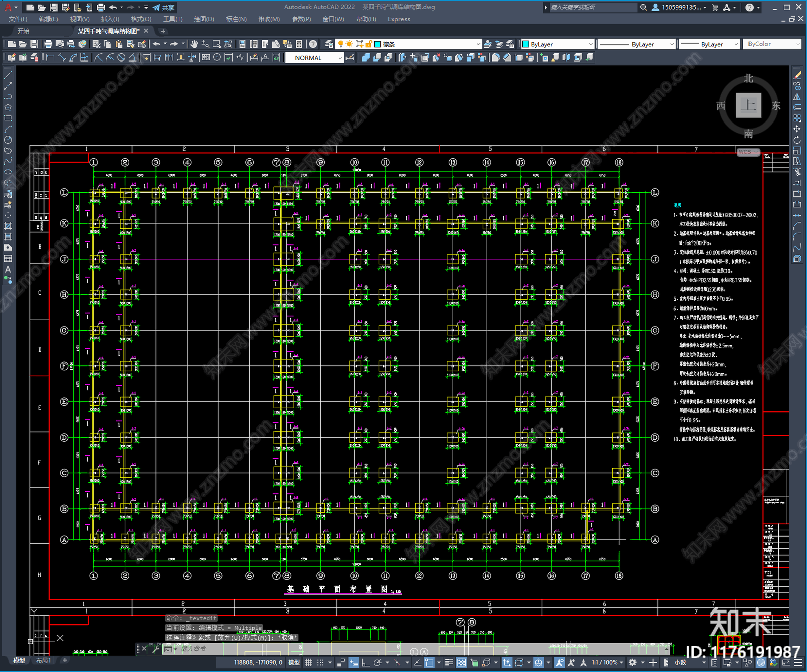The width and height of the screenshot is (807, 672).
Task: Click the cyan ByLayer color swatch
Action: point(525,44)
